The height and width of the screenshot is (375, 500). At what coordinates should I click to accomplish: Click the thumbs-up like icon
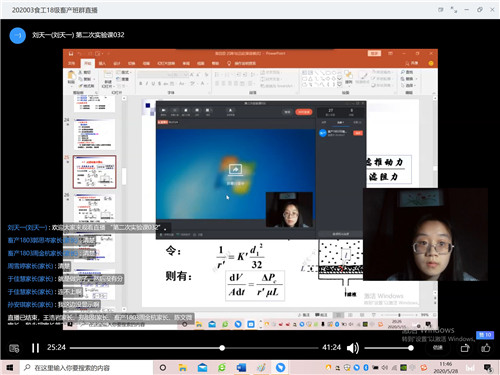[x=486, y=348]
